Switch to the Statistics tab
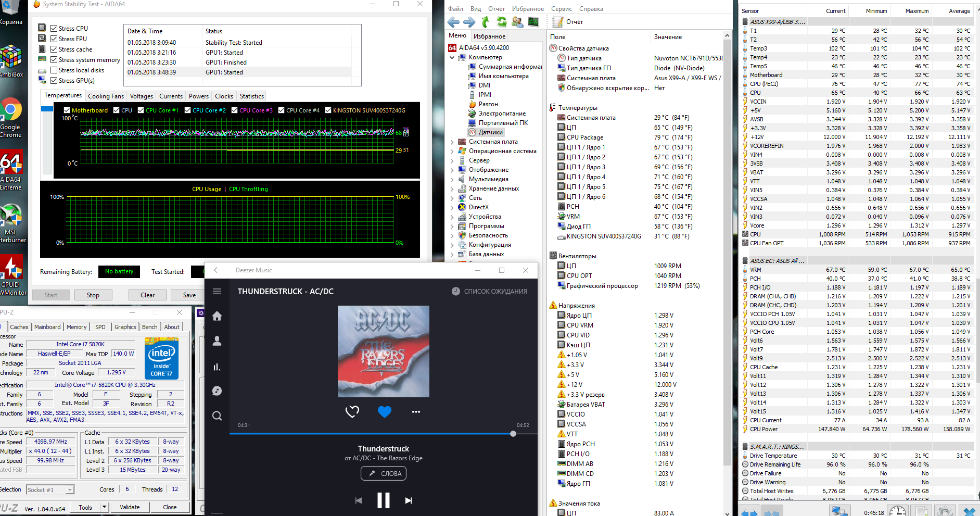The height and width of the screenshot is (516, 980). 252,96
